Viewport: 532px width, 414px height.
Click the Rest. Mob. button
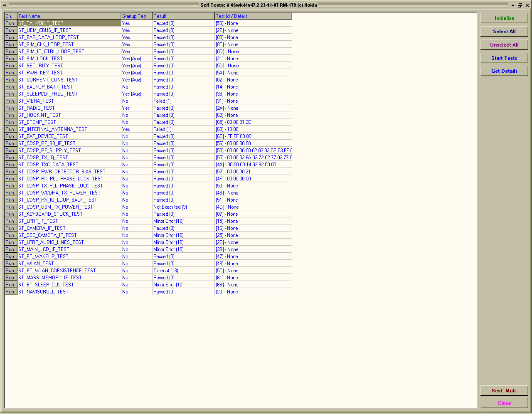[x=504, y=391]
